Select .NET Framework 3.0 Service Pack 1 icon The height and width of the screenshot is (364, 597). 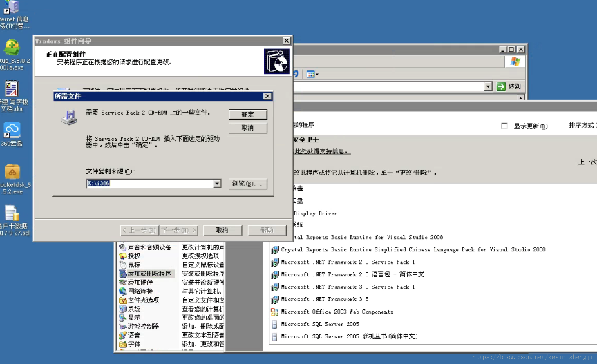(x=275, y=287)
